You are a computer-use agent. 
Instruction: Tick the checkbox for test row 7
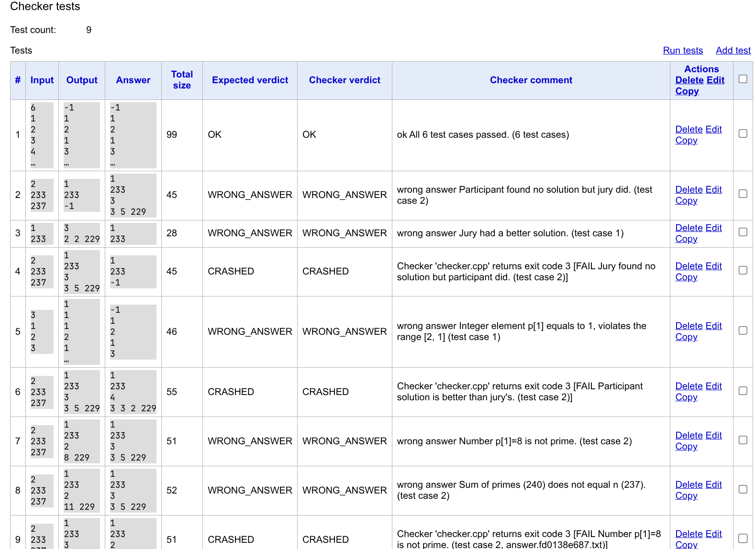(x=743, y=440)
